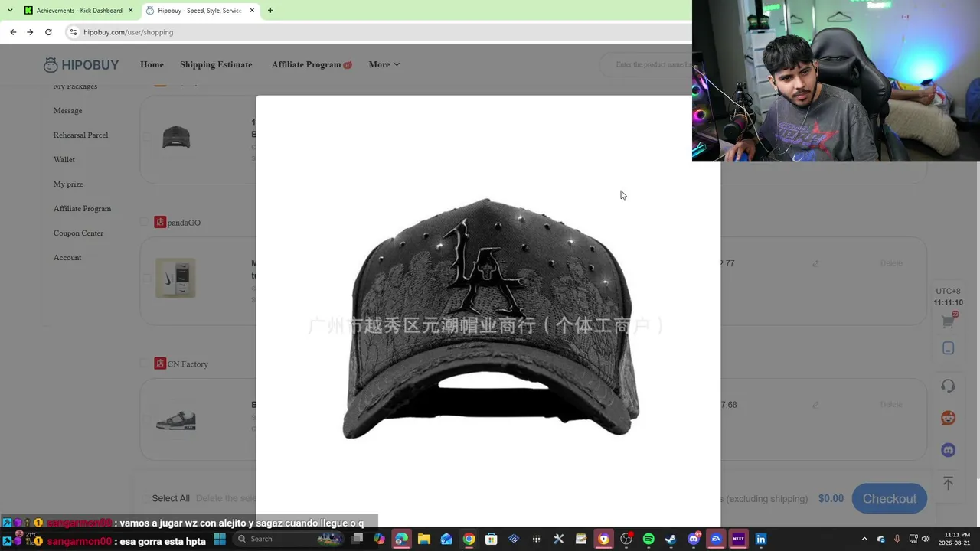The image size is (980, 551).
Task: Open the Windows Start menu
Action: click(x=220, y=539)
